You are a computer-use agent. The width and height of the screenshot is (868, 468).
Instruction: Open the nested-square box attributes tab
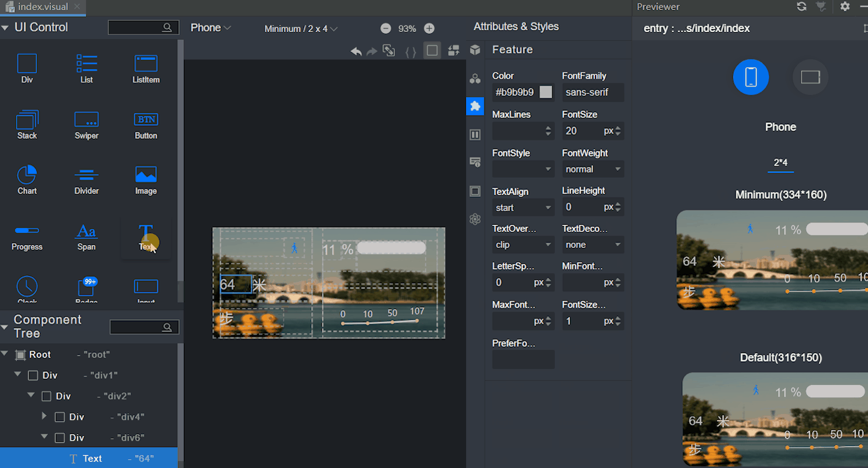[x=475, y=191]
